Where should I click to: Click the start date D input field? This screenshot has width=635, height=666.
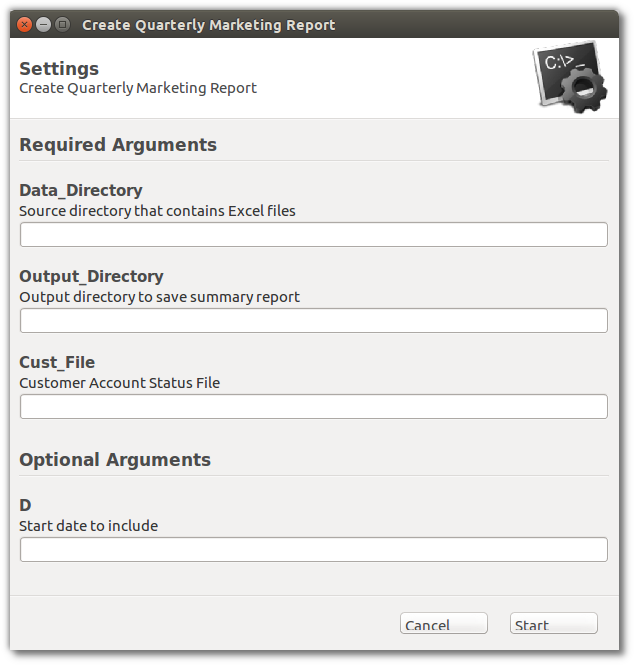[x=314, y=550]
